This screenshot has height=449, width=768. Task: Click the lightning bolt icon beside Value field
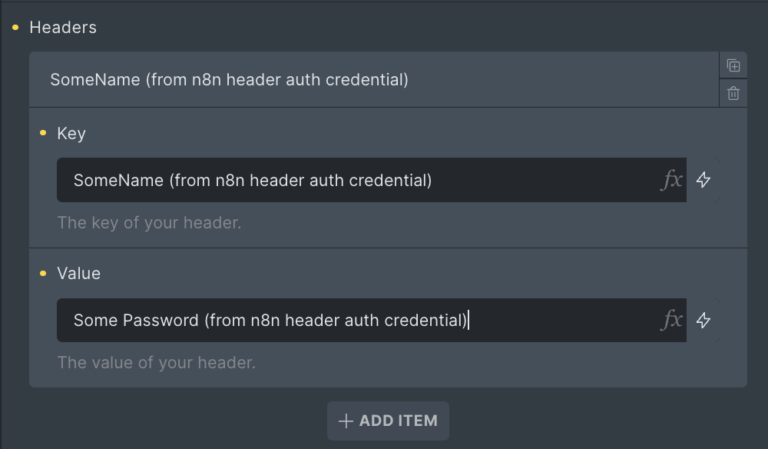point(703,320)
